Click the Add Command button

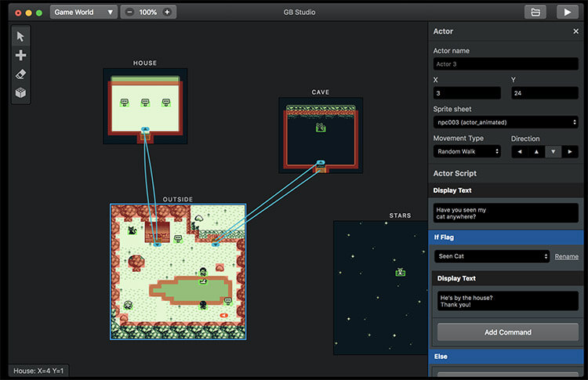coord(508,332)
